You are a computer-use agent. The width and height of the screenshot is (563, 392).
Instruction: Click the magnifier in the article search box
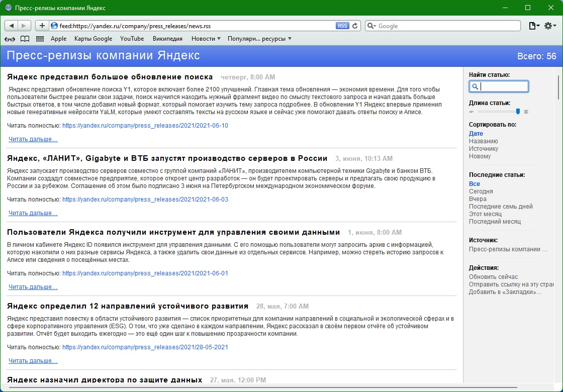(475, 86)
